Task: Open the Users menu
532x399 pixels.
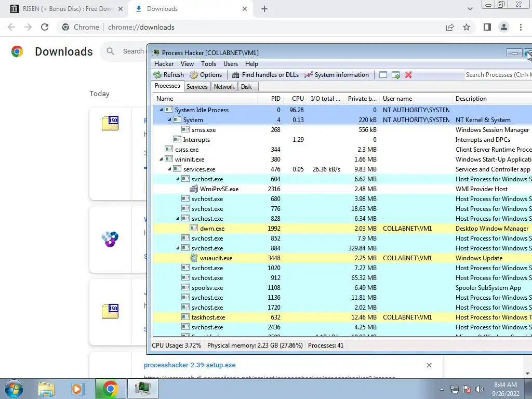Action: tap(230, 64)
